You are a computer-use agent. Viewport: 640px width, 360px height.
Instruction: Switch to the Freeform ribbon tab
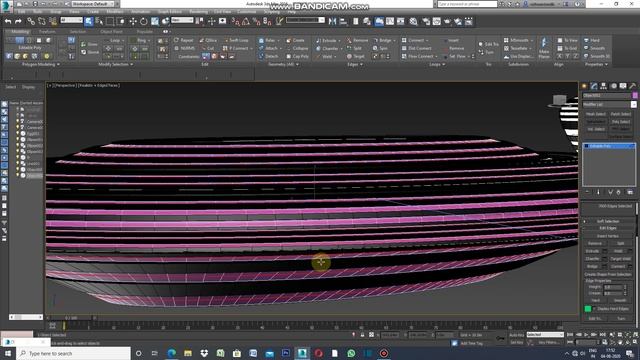[47, 31]
